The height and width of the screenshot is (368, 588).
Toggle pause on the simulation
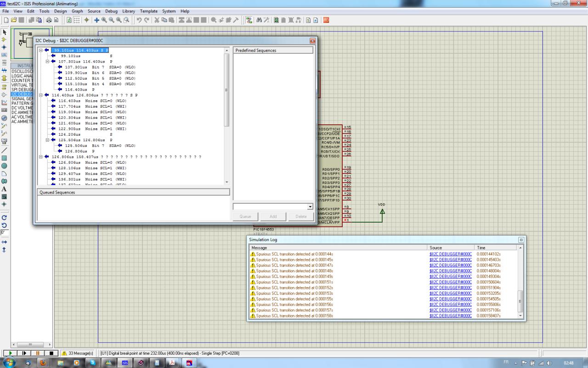38,353
